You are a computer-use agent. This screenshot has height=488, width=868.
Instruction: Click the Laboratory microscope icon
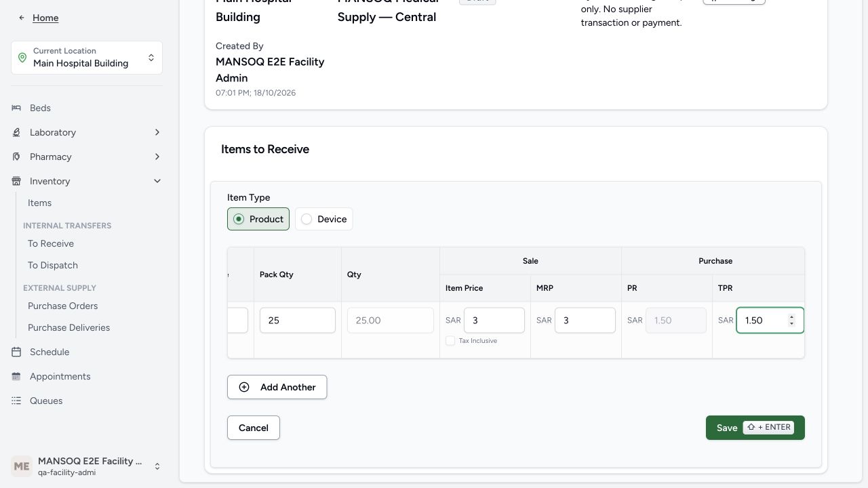tap(16, 132)
